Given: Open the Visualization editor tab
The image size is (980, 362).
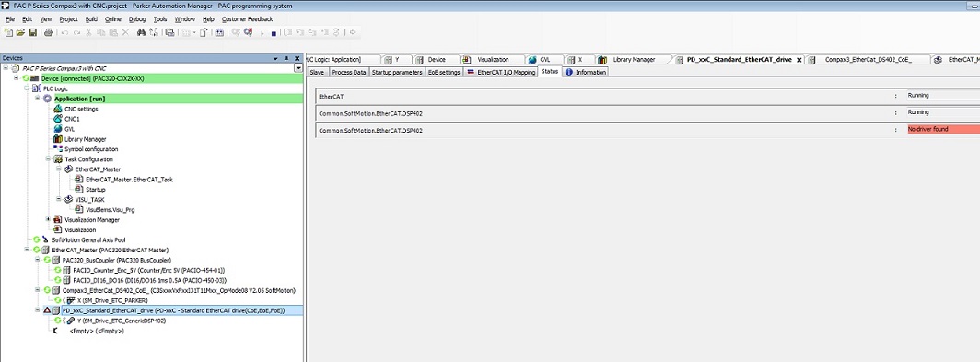Looking at the screenshot, I should click(493, 60).
